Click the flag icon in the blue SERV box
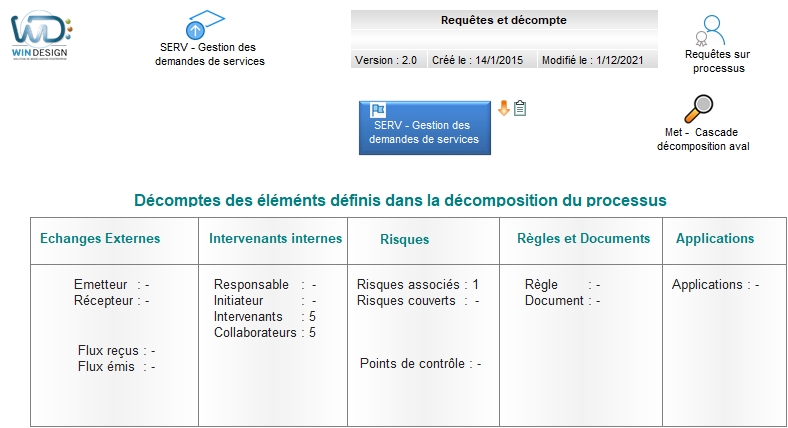 378,110
